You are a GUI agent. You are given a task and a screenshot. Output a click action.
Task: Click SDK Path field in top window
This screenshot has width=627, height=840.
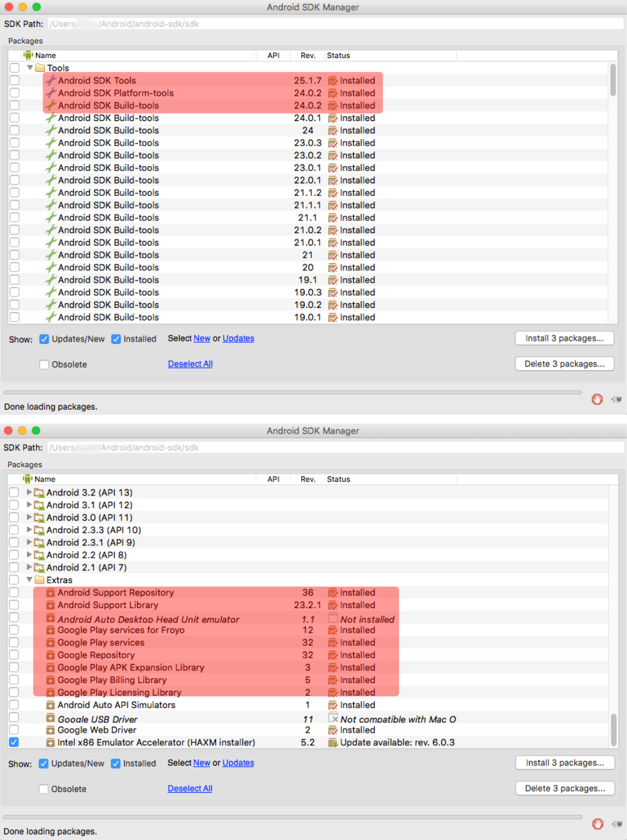[335, 24]
